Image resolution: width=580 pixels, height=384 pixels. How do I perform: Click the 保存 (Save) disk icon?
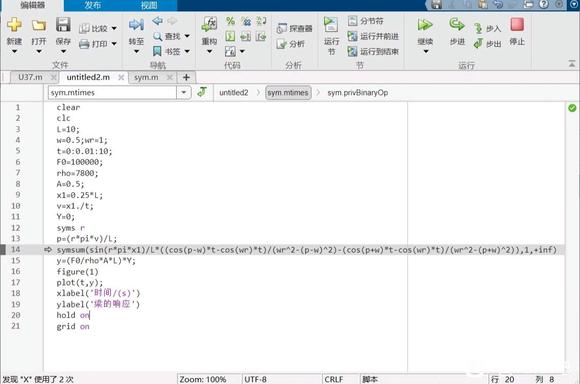(x=63, y=25)
